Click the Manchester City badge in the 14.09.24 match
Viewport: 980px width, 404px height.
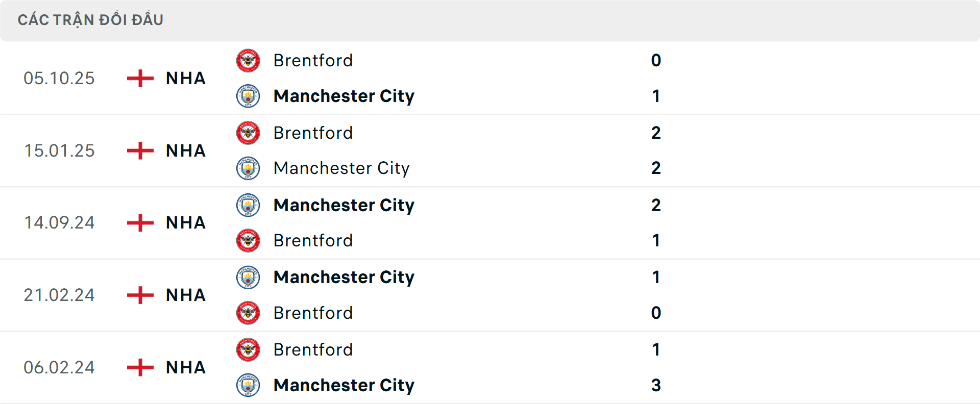248,205
